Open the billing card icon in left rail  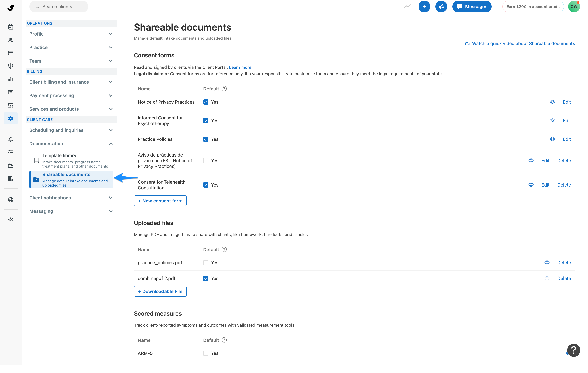[10, 53]
